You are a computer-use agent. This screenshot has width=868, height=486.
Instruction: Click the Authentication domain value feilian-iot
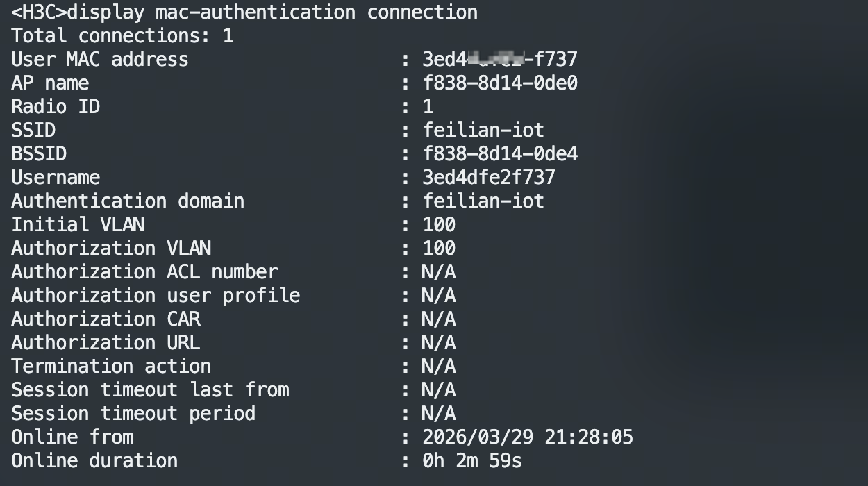click(483, 201)
